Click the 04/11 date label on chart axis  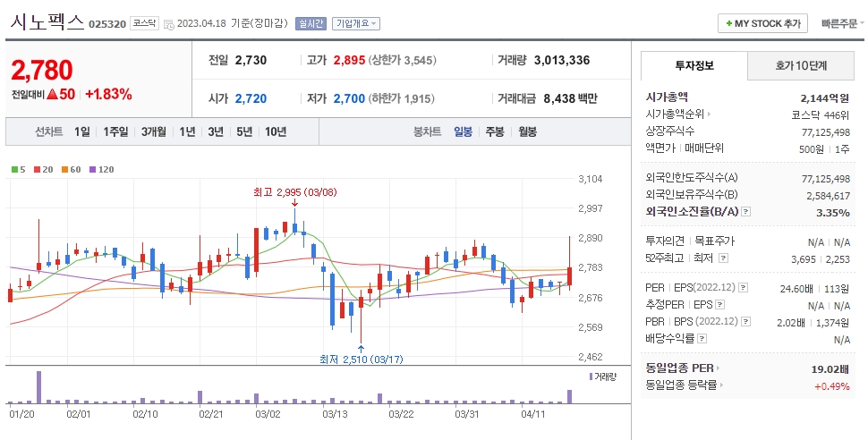tap(533, 414)
